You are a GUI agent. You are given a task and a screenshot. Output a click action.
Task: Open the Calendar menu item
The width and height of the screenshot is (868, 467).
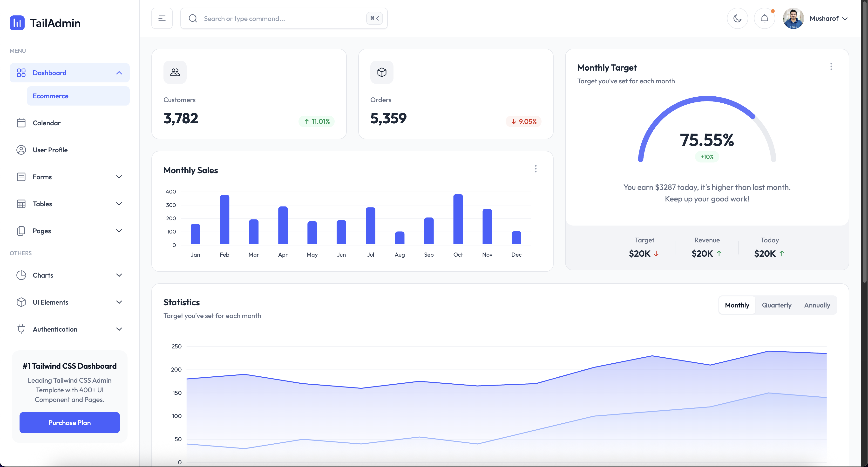(x=70, y=123)
